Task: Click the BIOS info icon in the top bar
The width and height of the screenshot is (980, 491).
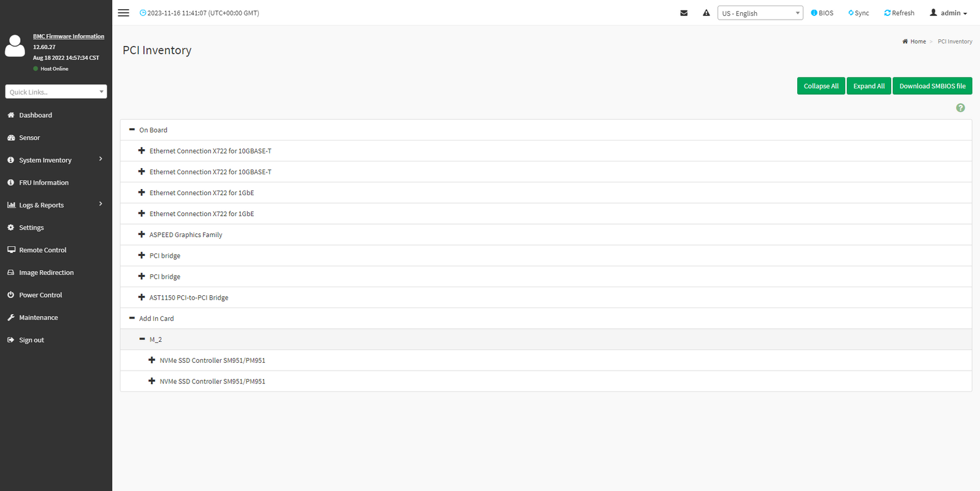Action: click(x=814, y=13)
